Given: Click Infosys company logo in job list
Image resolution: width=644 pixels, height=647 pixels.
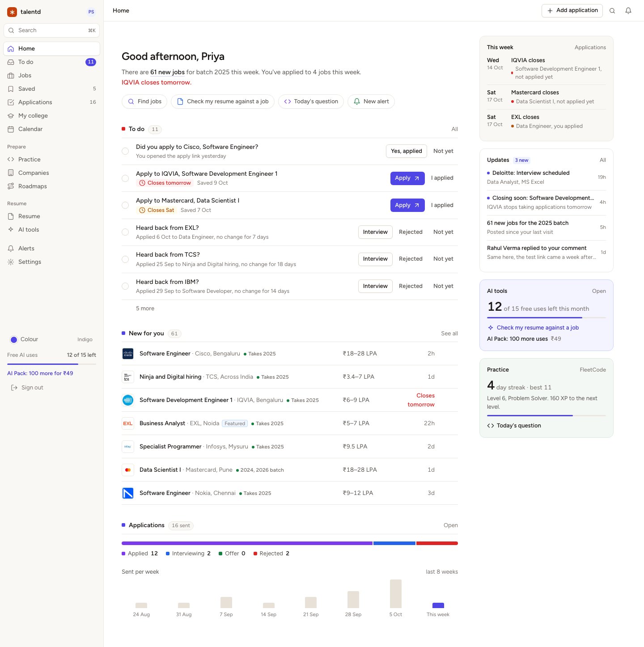Looking at the screenshot, I should pyautogui.click(x=128, y=447).
